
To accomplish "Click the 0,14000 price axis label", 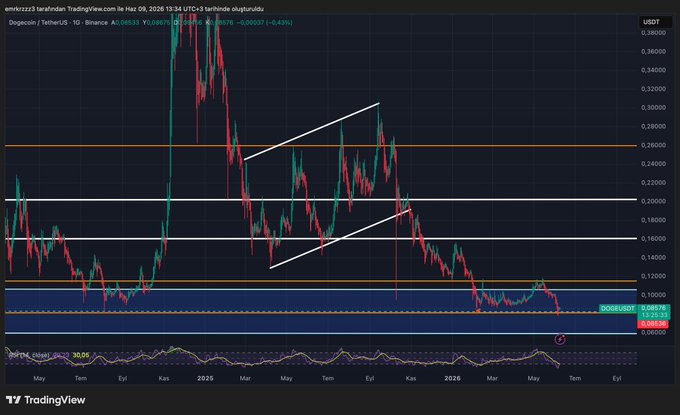I will coord(653,257).
